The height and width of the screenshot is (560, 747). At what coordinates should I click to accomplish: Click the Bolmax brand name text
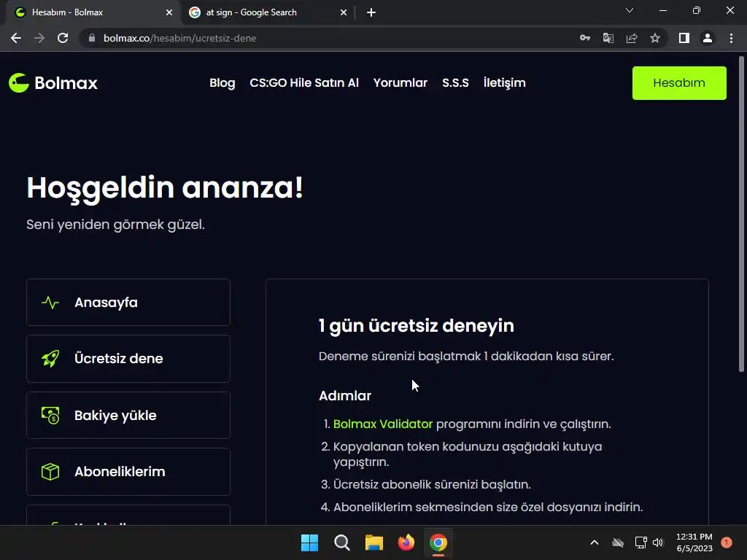[x=66, y=83]
